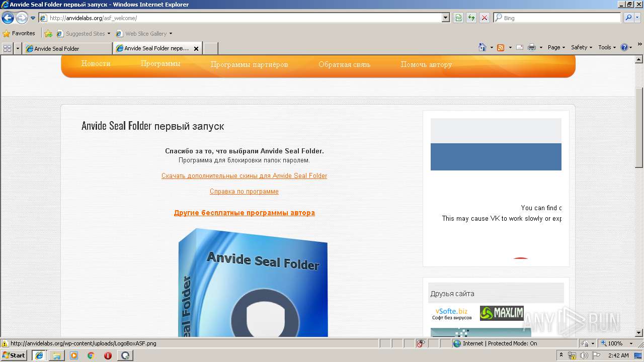This screenshot has width=644, height=362.
Task: Open the search provider dropdown arrow
Action: (x=638, y=18)
